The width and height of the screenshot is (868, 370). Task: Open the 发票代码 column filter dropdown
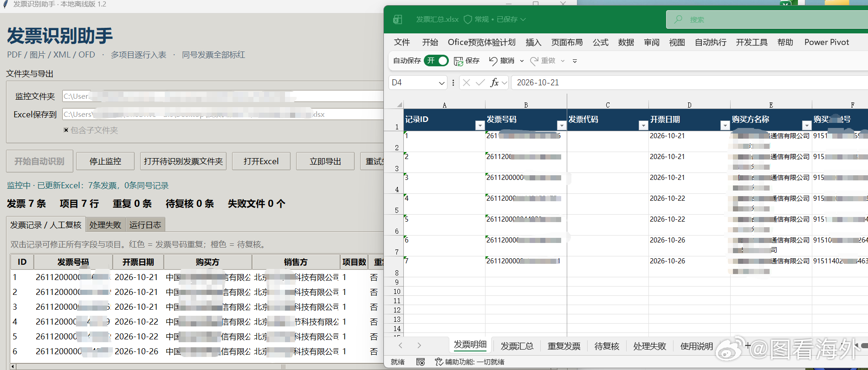click(643, 126)
